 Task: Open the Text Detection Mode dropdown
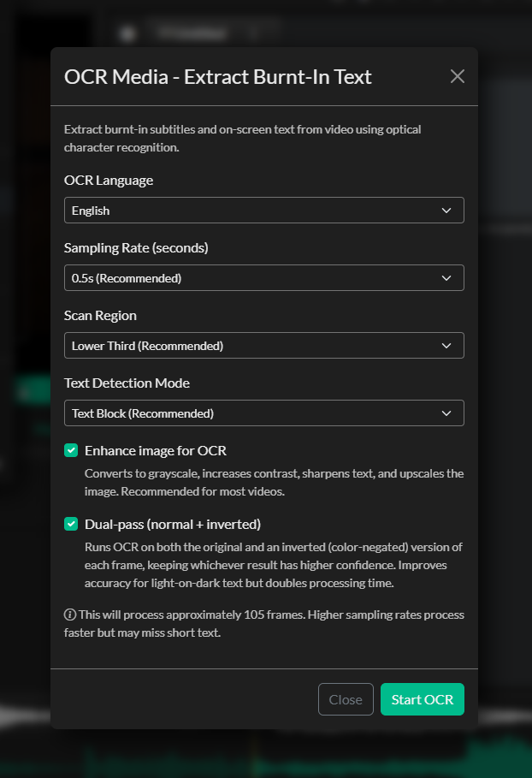coord(263,413)
